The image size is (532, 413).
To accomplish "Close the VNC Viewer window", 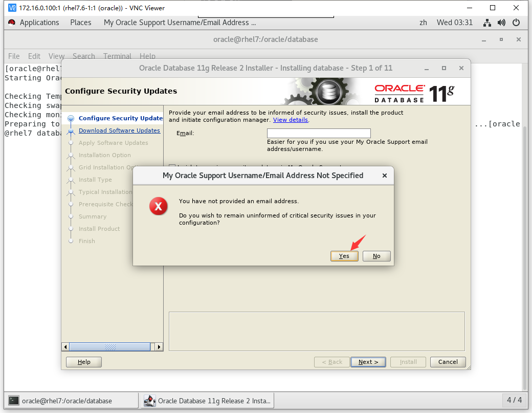I will click(x=516, y=8).
